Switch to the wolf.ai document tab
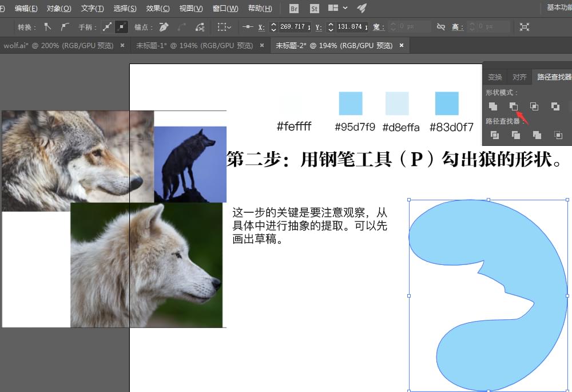The height and width of the screenshot is (392, 572). click(58, 46)
